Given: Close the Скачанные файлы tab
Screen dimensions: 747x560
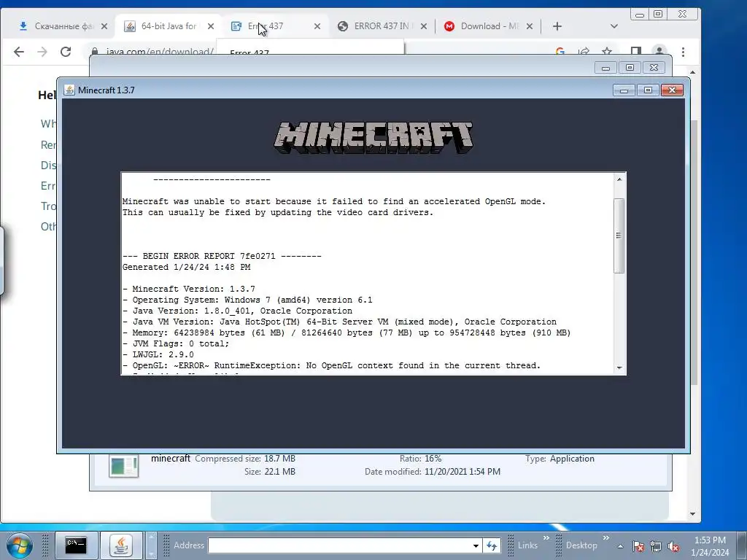Looking at the screenshot, I should click(x=104, y=26).
